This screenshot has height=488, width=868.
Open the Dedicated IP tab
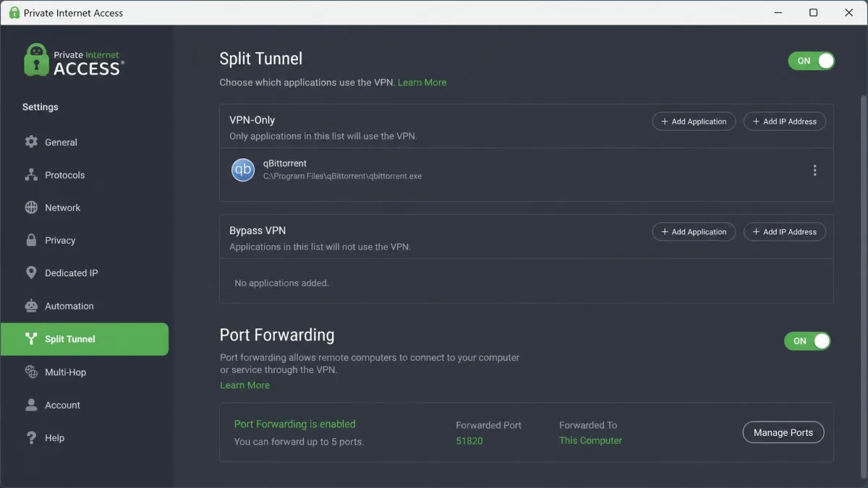point(85,273)
